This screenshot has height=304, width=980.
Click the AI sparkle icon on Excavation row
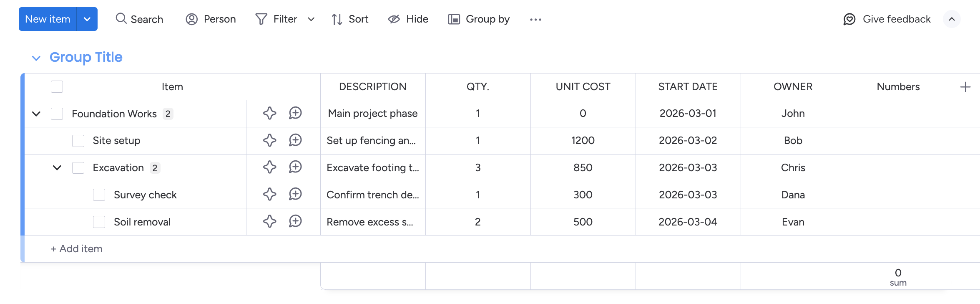pyautogui.click(x=269, y=167)
